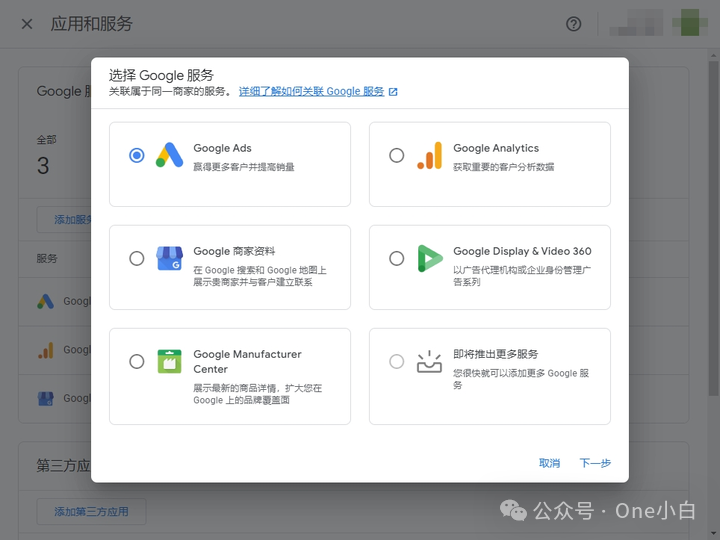Click the external link icon after 详细了解
Image resolution: width=720 pixels, height=540 pixels.
pyautogui.click(x=393, y=92)
